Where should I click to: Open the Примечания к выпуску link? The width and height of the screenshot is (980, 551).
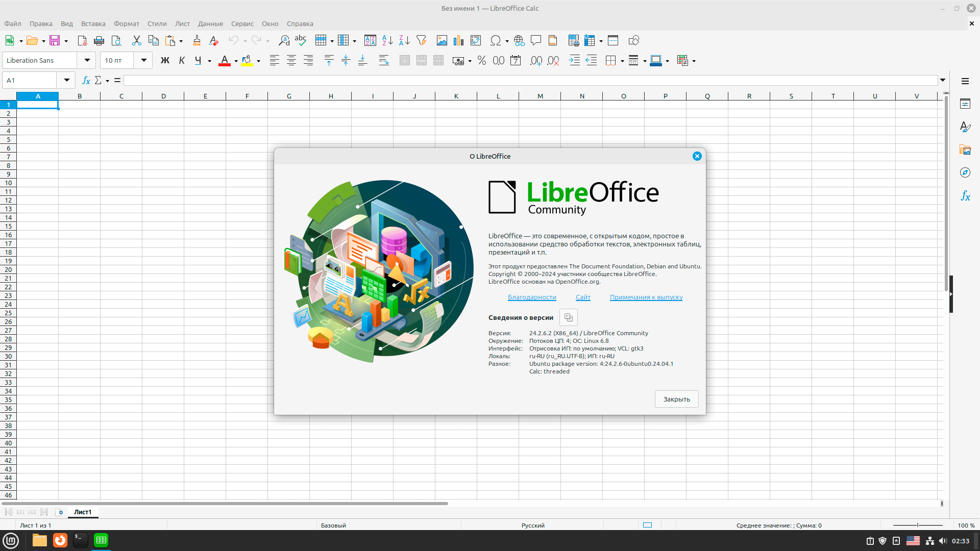coord(646,297)
